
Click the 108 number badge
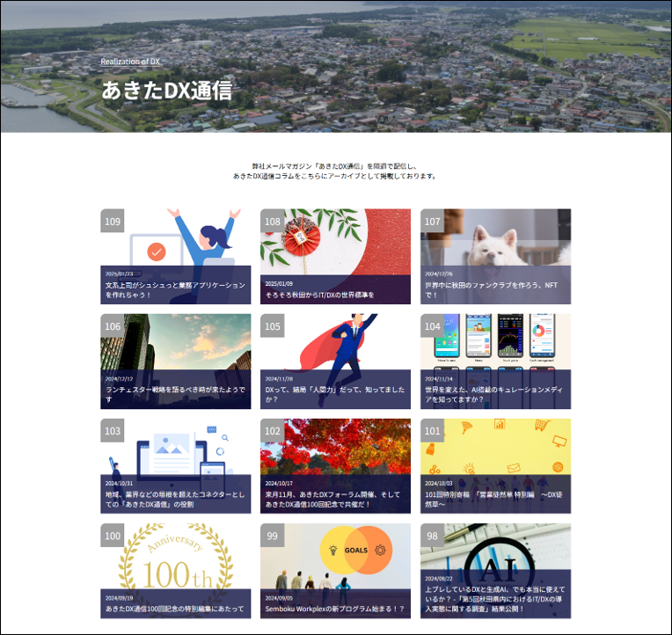[273, 222]
